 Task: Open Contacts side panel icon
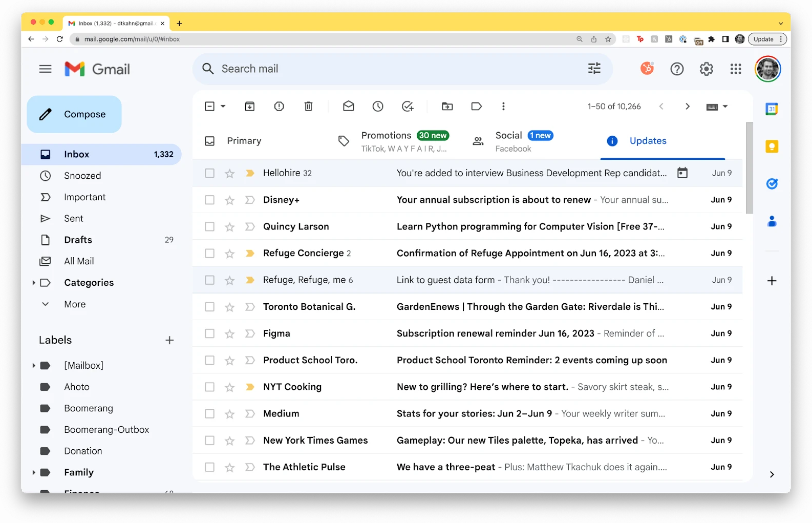click(x=772, y=221)
